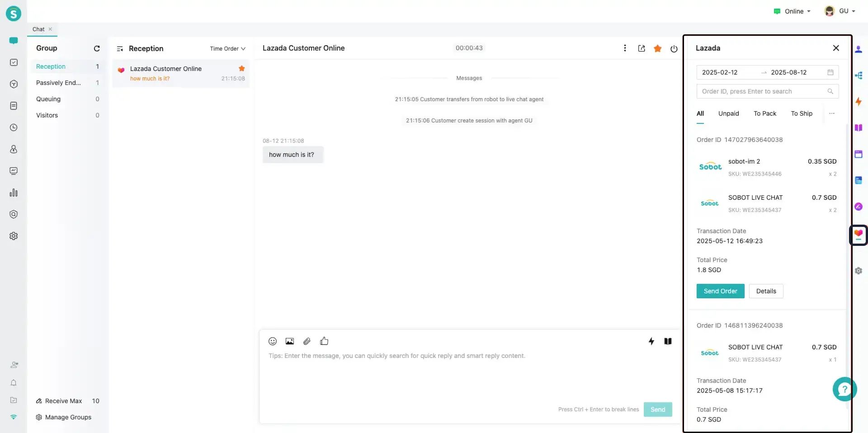Toggle the orange star in the chat header
The image size is (868, 433).
[x=658, y=48]
